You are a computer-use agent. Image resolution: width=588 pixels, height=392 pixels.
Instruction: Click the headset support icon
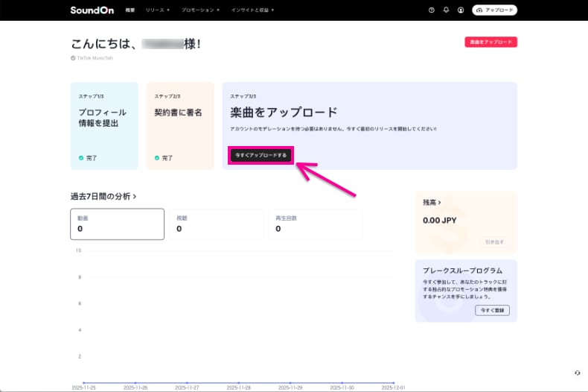click(578, 372)
